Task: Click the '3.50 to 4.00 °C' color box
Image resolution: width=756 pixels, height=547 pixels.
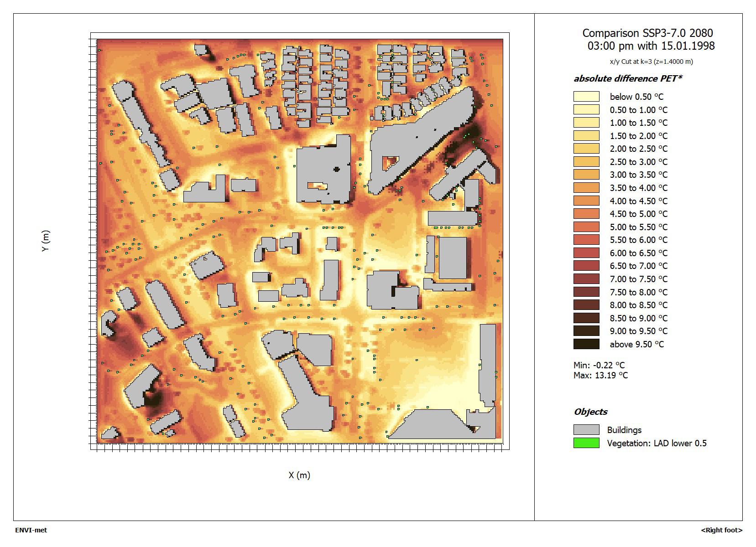Action: coord(586,187)
